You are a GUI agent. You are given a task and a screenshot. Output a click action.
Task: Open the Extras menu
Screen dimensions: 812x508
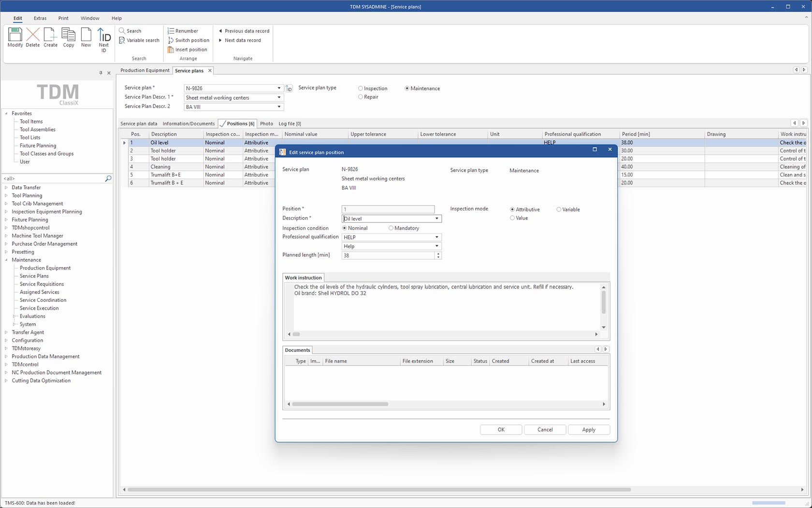pos(40,18)
